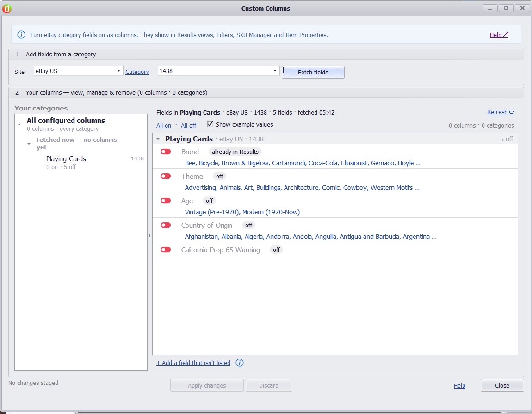Collapse the All configured columns tree node
The image size is (532, 414).
click(x=19, y=125)
